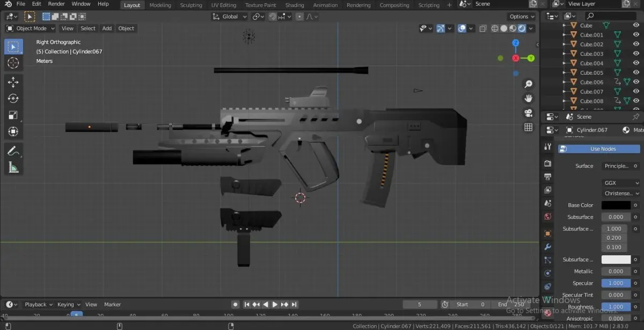
Task: Open the View Layer properties tab
Action: click(547, 190)
